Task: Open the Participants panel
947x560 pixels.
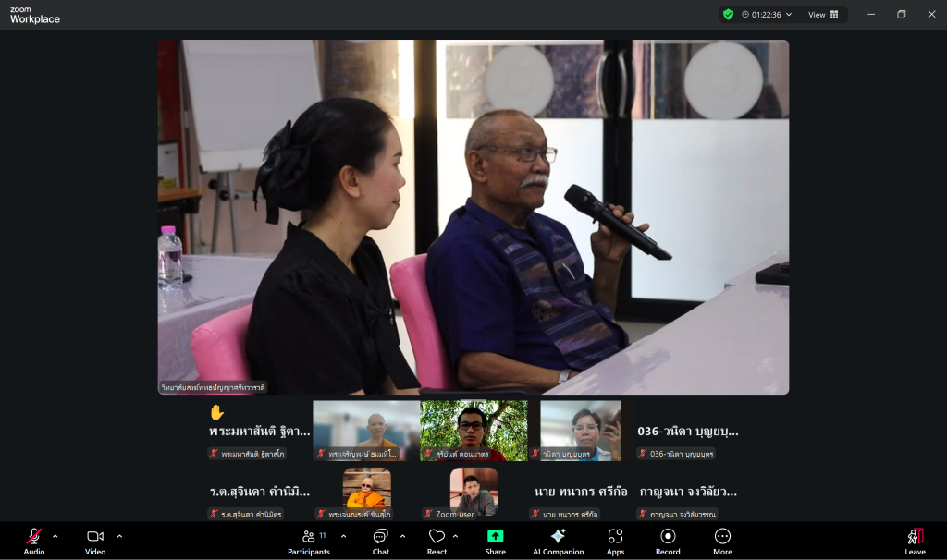Action: tap(309, 541)
